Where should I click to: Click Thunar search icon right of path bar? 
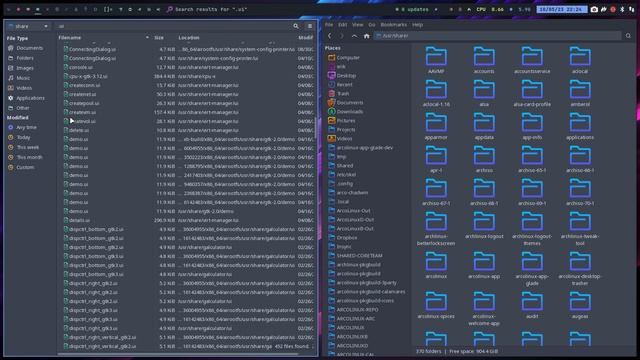tap(628, 36)
